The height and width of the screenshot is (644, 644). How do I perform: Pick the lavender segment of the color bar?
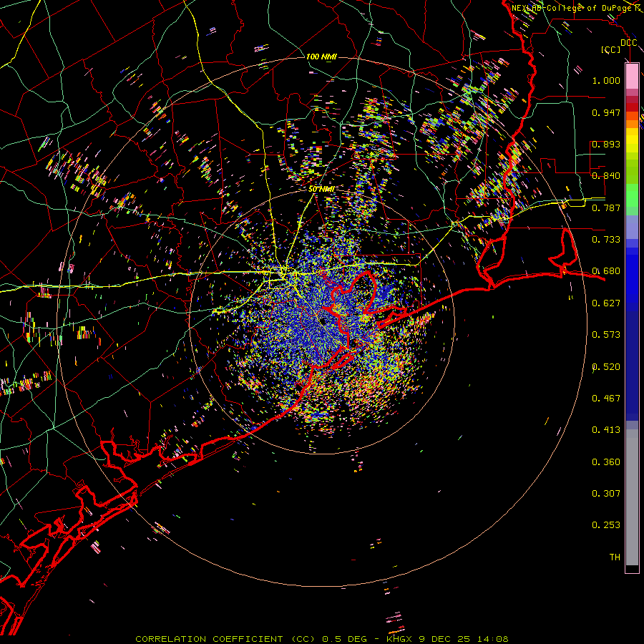(632, 227)
